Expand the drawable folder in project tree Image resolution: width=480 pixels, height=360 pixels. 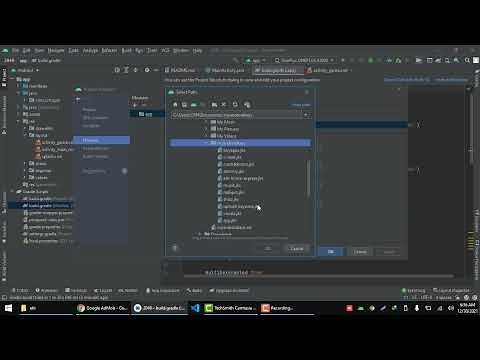coord(25,128)
